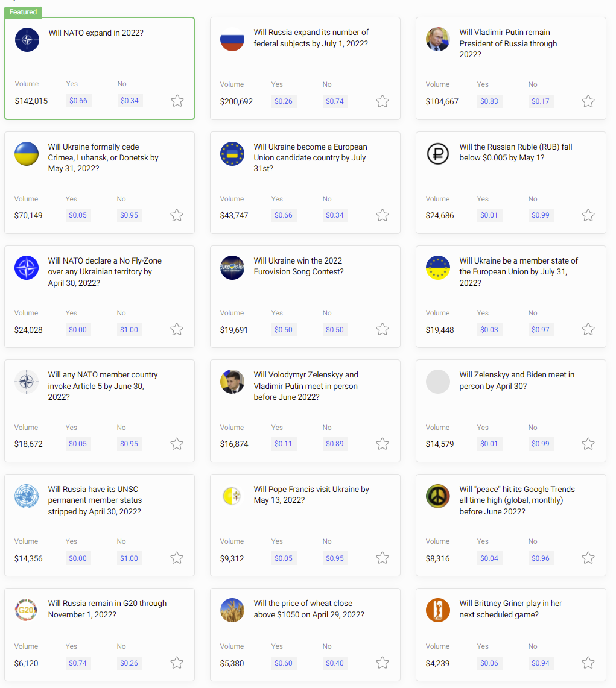616x688 pixels.
Task: Click the UN emblem on UNSC market
Action: 27,496
